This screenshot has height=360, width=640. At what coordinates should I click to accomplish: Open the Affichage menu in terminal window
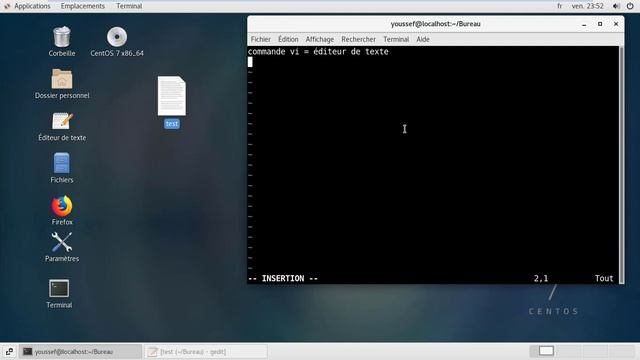point(320,39)
